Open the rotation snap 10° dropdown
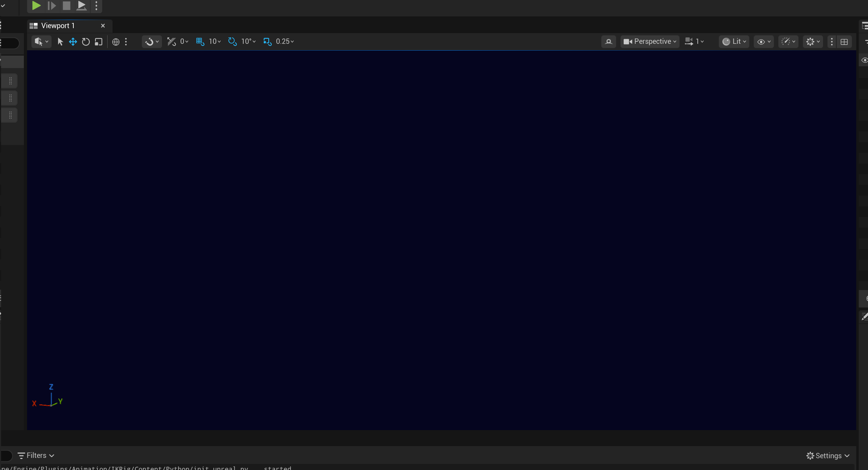Image resolution: width=868 pixels, height=470 pixels. 249,42
